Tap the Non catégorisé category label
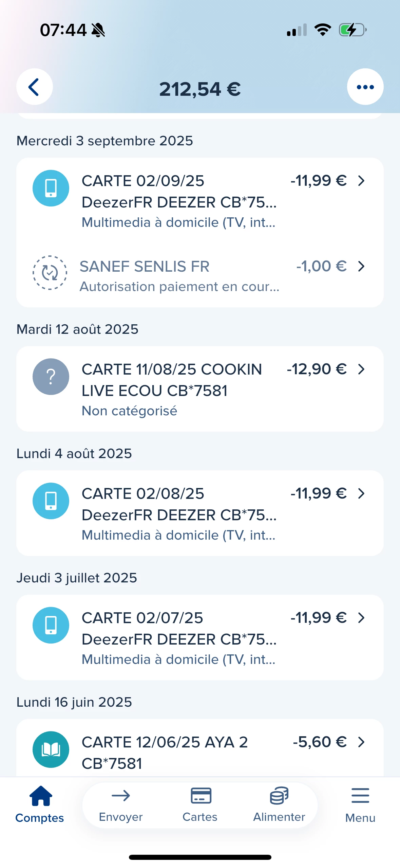 click(x=129, y=411)
